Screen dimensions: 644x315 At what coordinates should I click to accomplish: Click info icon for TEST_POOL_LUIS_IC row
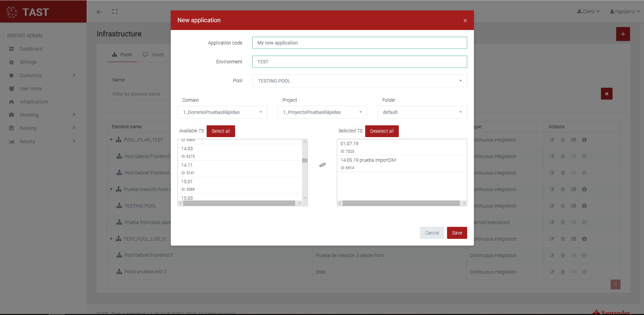(x=584, y=239)
